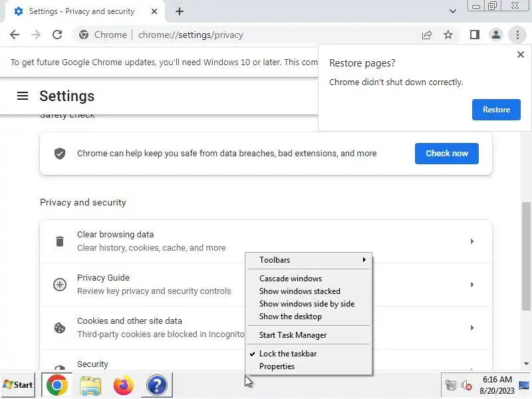This screenshot has width=532, height=399.
Task: Select Cascade windows
Action: tap(309, 279)
